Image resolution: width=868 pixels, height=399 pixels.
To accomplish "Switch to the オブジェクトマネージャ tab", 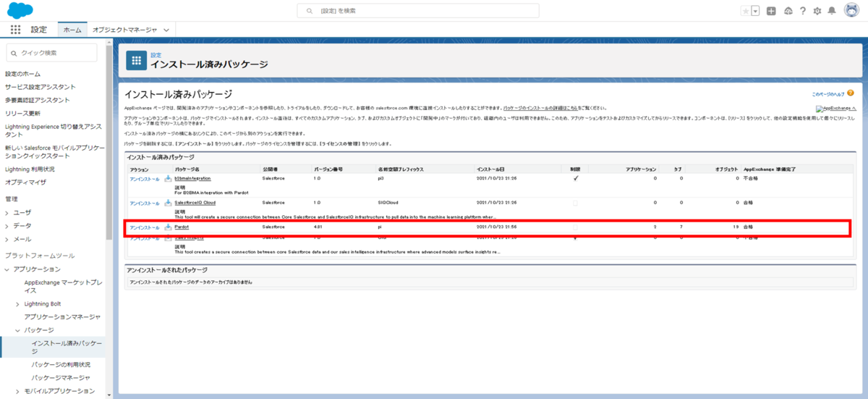I will (x=124, y=30).
